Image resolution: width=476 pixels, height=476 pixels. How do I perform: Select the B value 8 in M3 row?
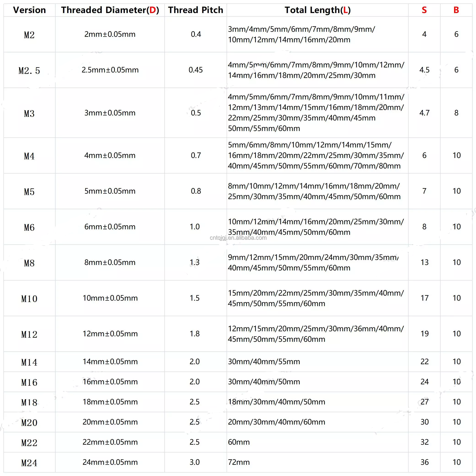[x=456, y=113]
